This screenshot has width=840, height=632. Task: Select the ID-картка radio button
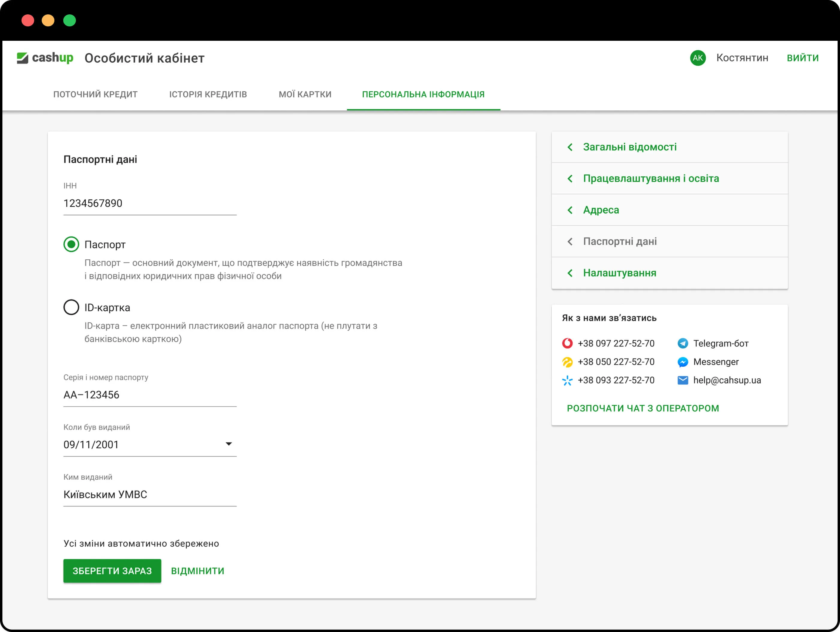[71, 307]
